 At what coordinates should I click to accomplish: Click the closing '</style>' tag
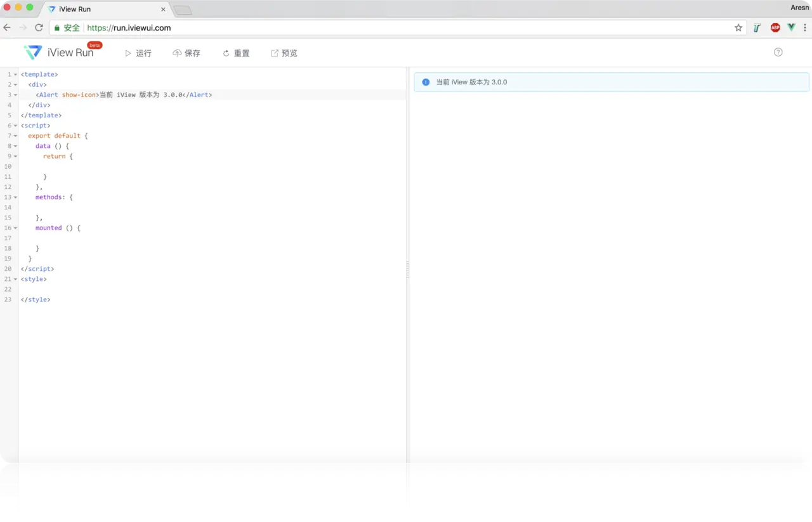coord(35,299)
